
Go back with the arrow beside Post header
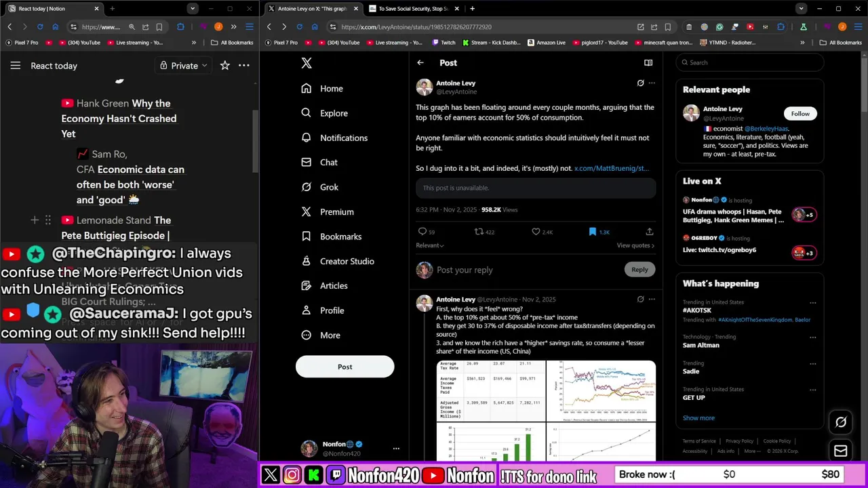(x=420, y=62)
